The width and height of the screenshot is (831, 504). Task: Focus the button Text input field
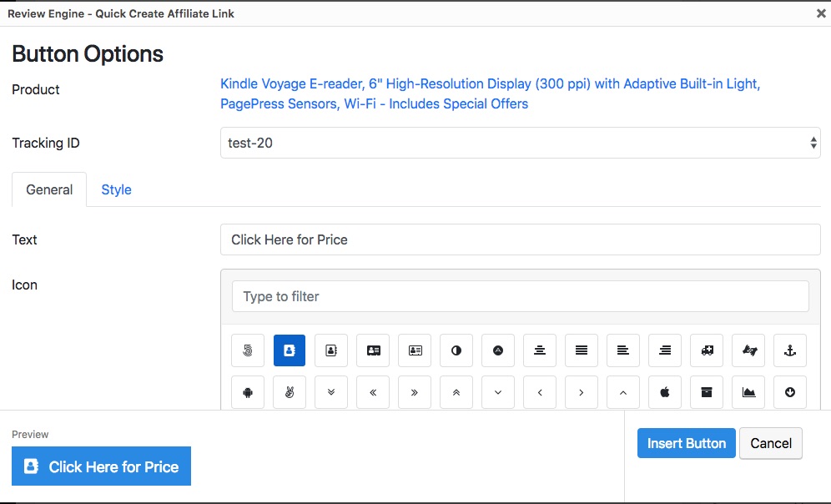pos(521,239)
